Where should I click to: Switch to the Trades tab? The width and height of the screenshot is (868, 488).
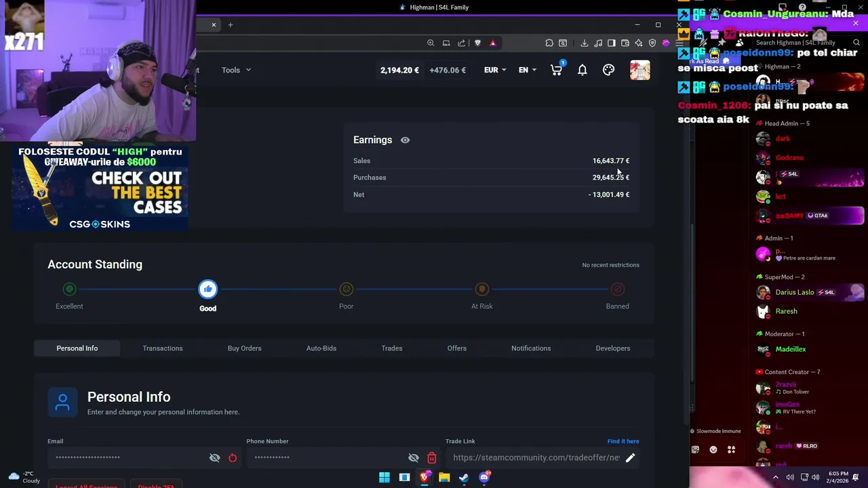[392, 348]
